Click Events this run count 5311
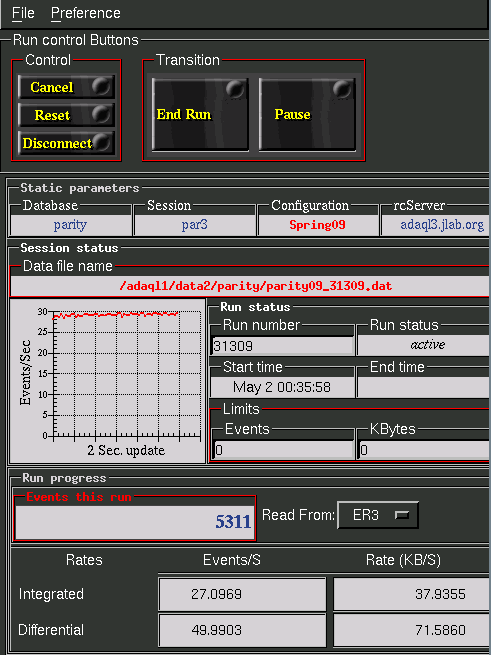 [135, 522]
